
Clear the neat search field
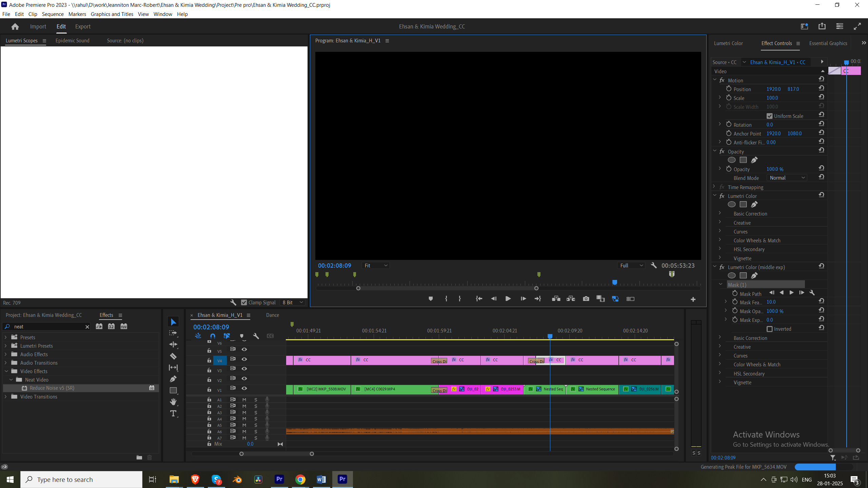[x=87, y=326]
